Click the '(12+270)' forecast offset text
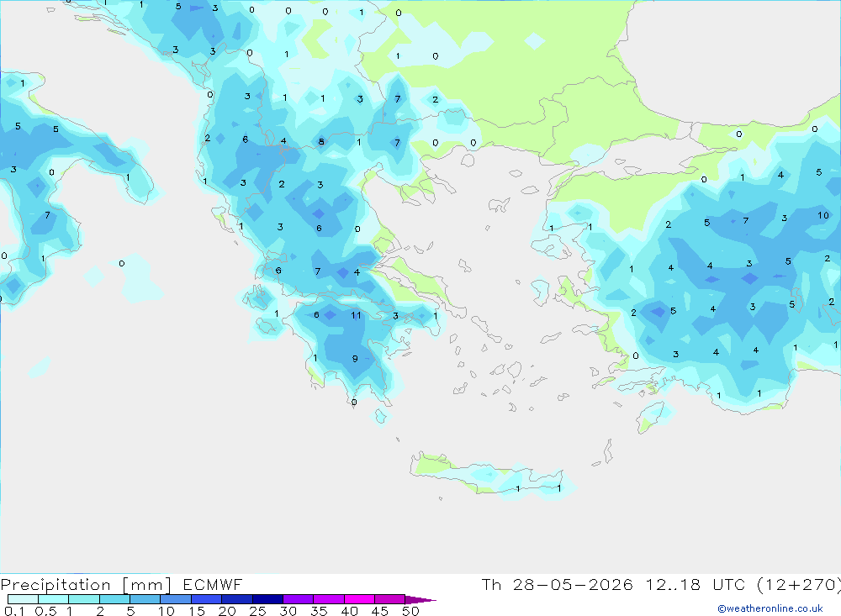This screenshot has height=616, width=841. coord(799,584)
